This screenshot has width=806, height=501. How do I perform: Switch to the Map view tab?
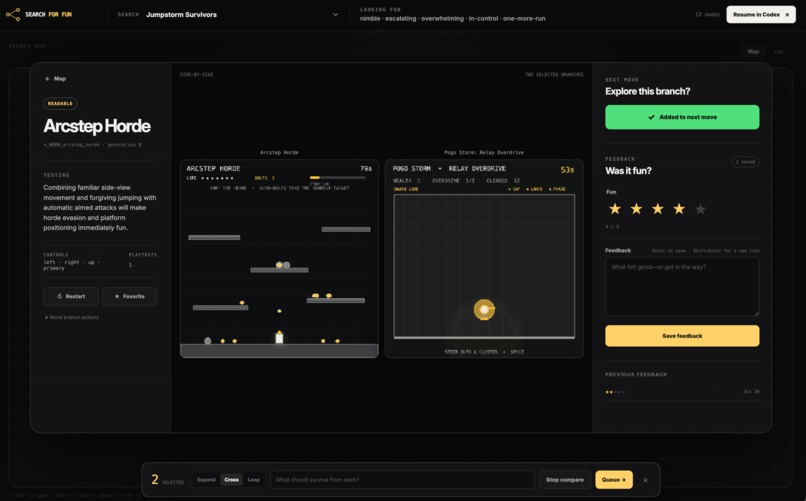[x=753, y=51]
